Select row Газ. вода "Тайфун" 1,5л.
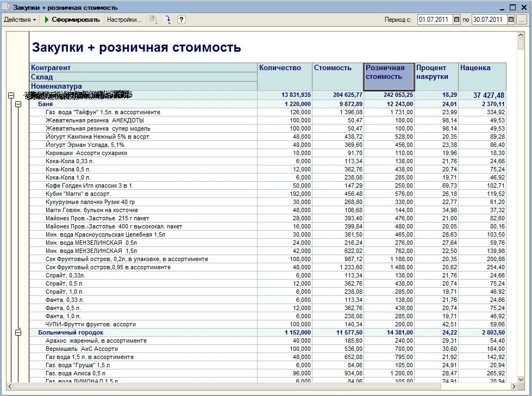The image size is (532, 396). [267, 112]
